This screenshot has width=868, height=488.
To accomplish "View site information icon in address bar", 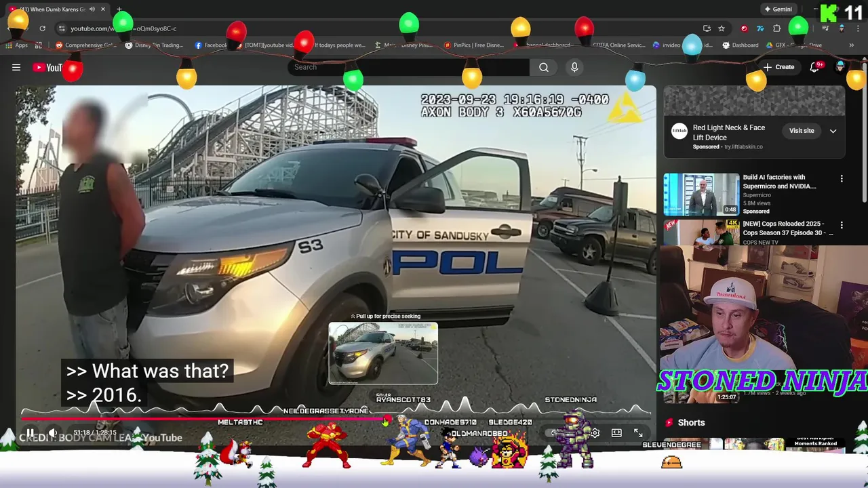I will pos(62,28).
